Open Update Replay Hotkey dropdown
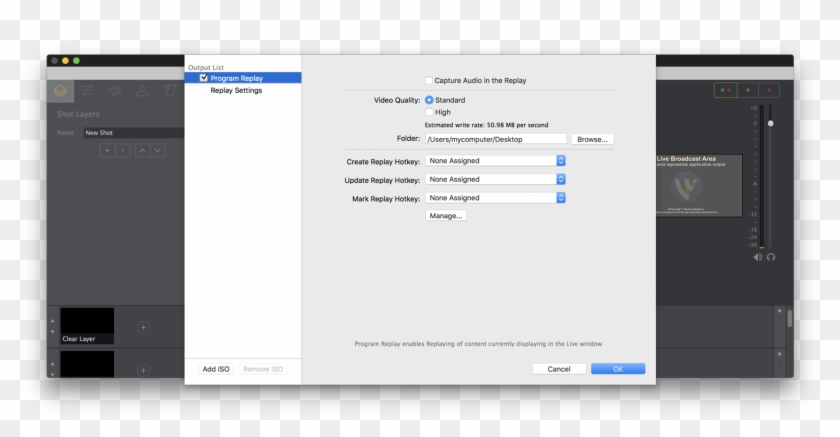840x437 pixels. [x=496, y=179]
